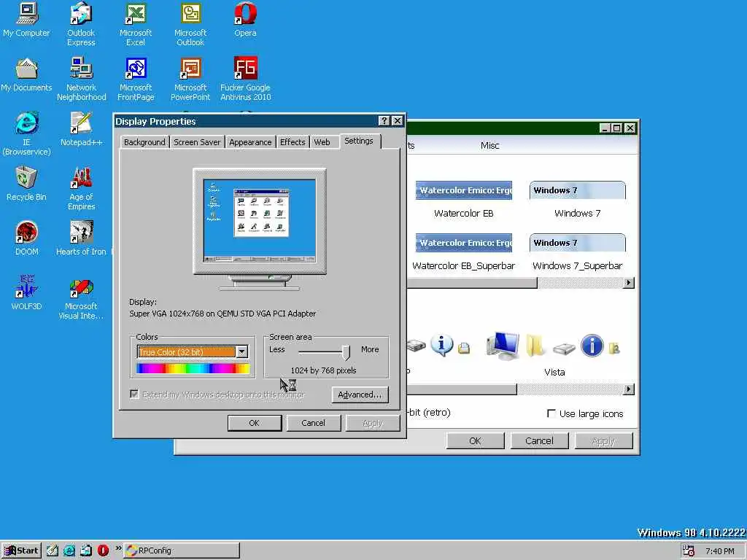The width and height of the screenshot is (747, 560).
Task: Switch to the Screen Saver tab
Action: (x=197, y=142)
